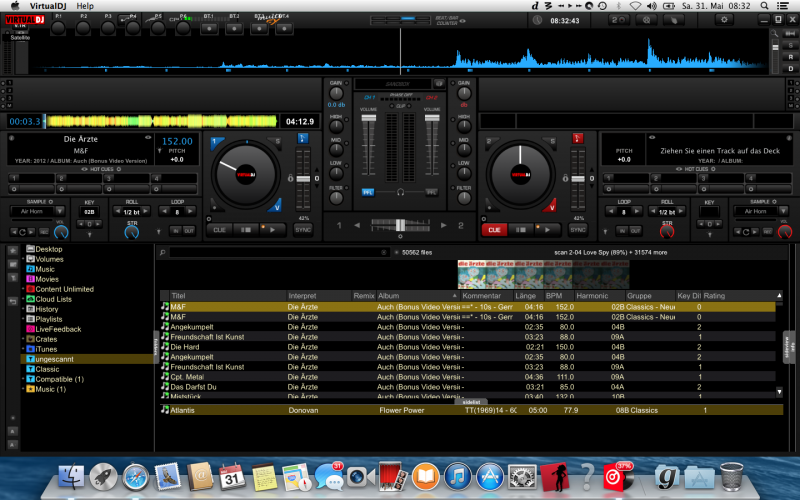This screenshot has width=800, height=500.
Task: Expand the iTunes folder in the browser tree
Action: (23, 349)
